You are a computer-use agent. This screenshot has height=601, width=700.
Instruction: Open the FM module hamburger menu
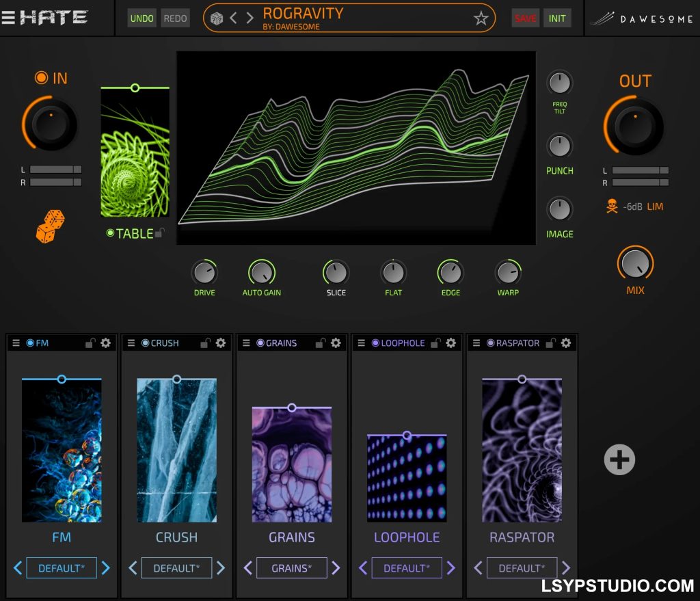point(16,343)
